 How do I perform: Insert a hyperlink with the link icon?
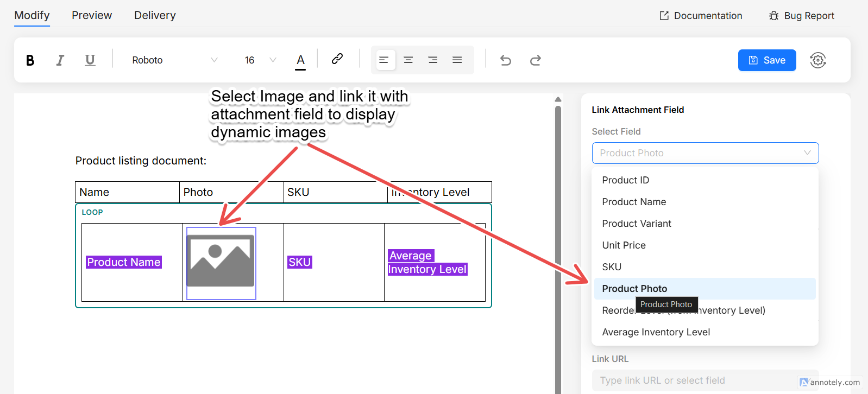tap(337, 59)
